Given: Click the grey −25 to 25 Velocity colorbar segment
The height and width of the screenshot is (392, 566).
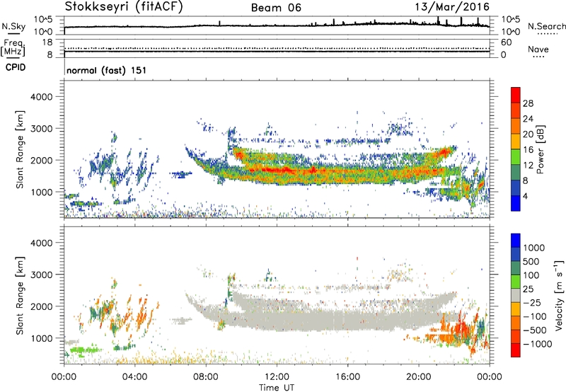Looking at the screenshot, I should [516, 295].
